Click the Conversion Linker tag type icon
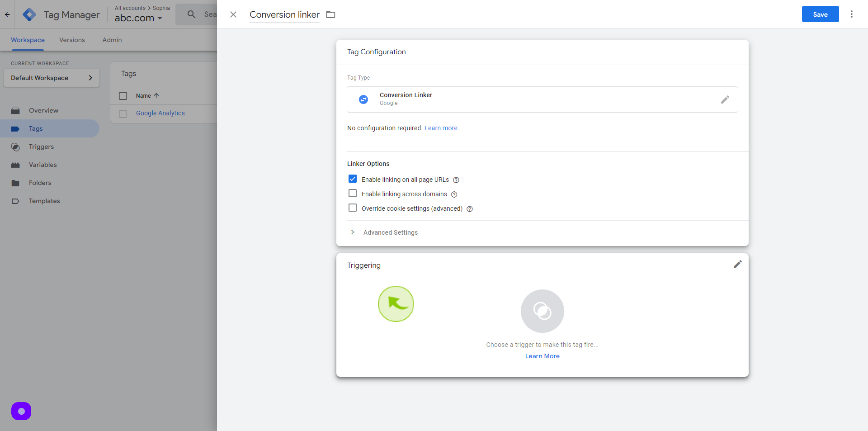This screenshot has height=431, width=868. tap(363, 99)
